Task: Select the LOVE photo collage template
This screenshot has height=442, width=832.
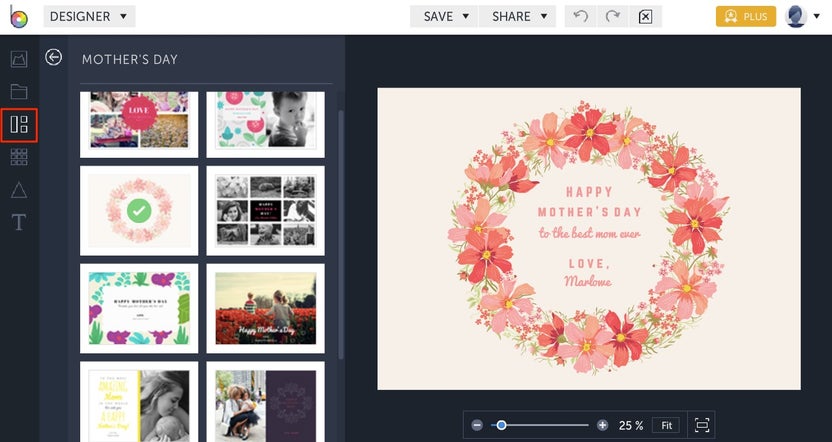Action: [139, 125]
